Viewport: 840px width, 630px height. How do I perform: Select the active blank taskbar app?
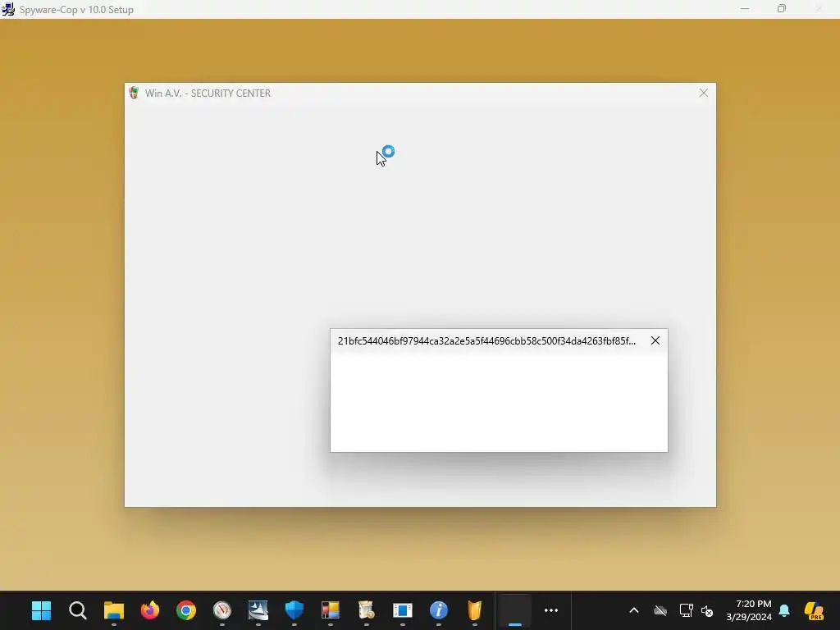tap(515, 610)
